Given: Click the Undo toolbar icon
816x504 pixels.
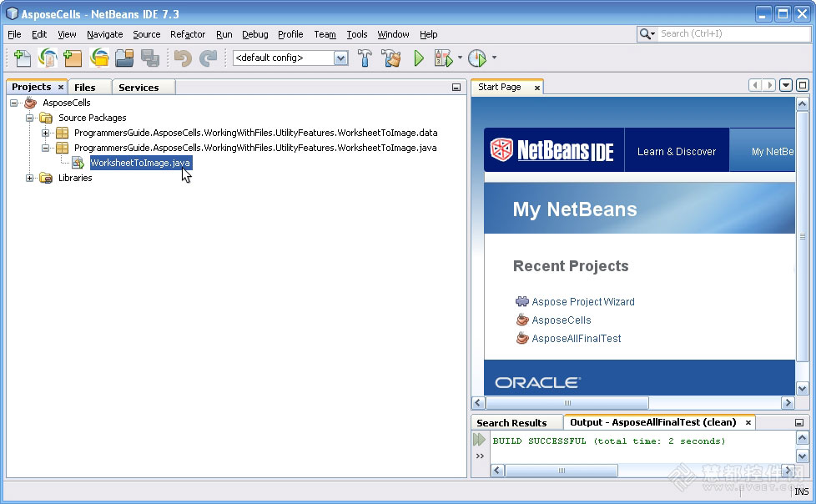Looking at the screenshot, I should [x=183, y=58].
